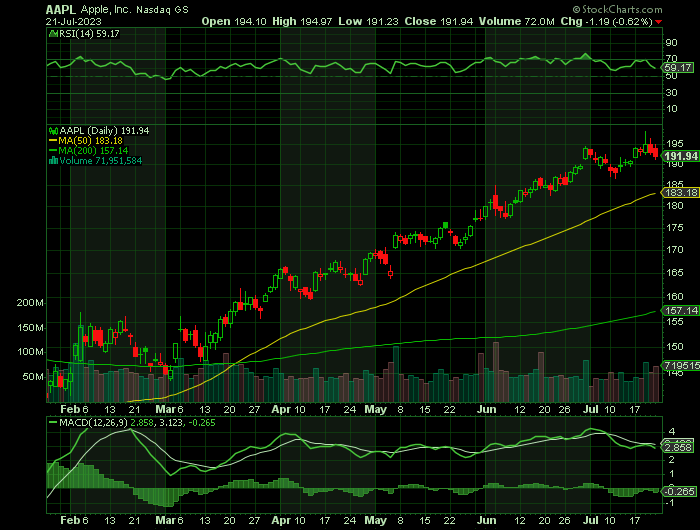Viewport: 700px width, 530px height.
Task: Click the 10 RSI axis label
Action: (x=671, y=109)
